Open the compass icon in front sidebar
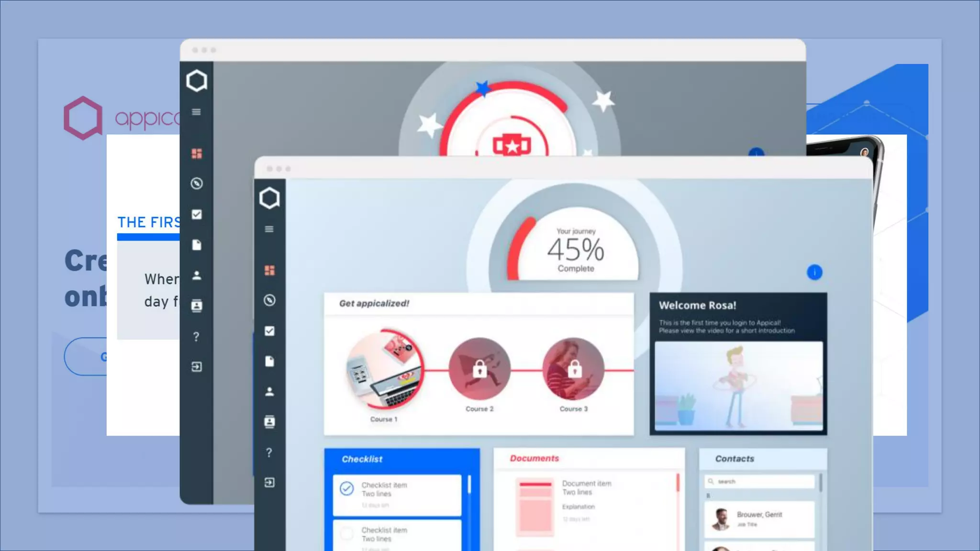Viewport: 980px width, 551px height. 269,300
